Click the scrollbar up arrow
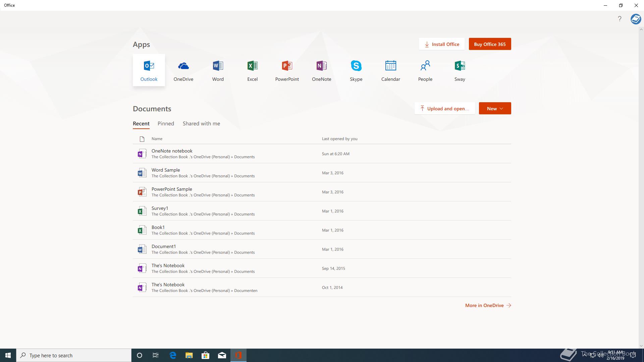This screenshot has width=644, height=362. tap(641, 29)
